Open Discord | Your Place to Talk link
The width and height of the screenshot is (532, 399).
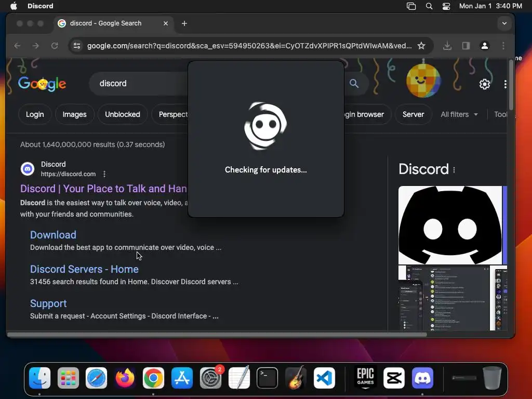point(103,189)
